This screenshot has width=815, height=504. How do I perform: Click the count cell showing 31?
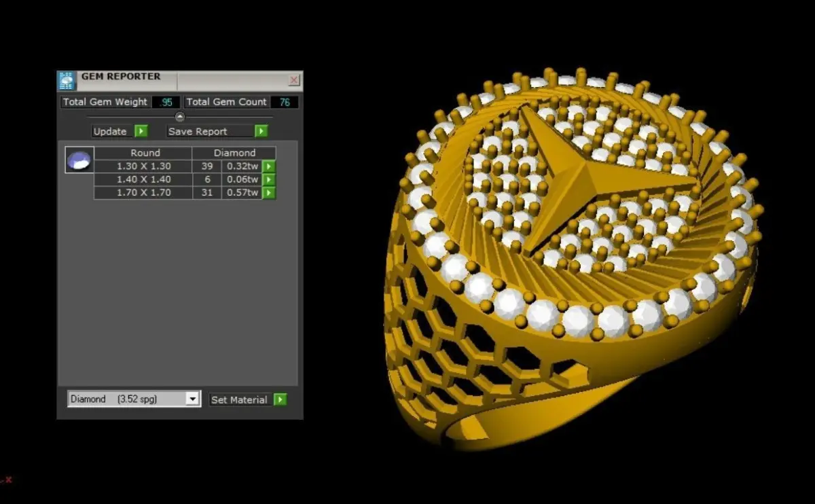[x=207, y=193]
